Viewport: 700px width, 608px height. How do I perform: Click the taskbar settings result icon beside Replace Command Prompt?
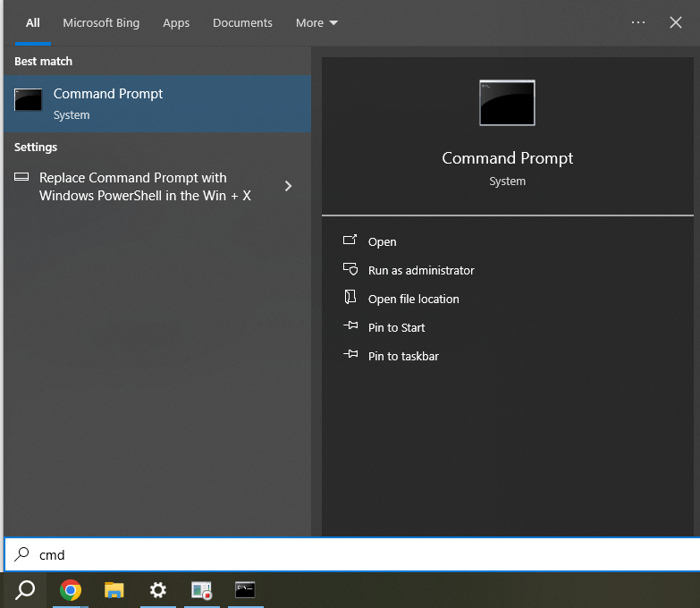[x=21, y=177]
